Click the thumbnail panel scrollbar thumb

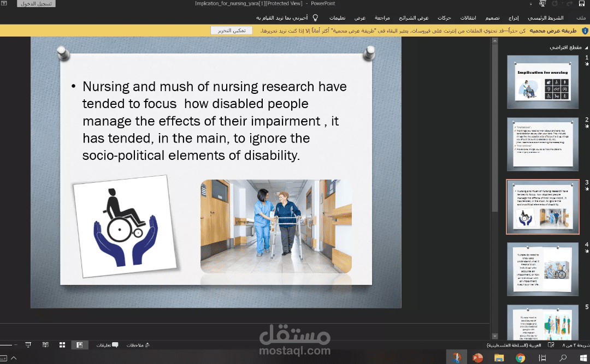pos(495,128)
